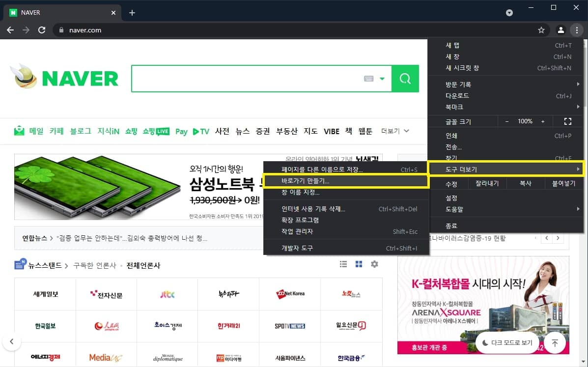Click the NAVER logo
Screen dimensions: 588x367
[x=64, y=77]
